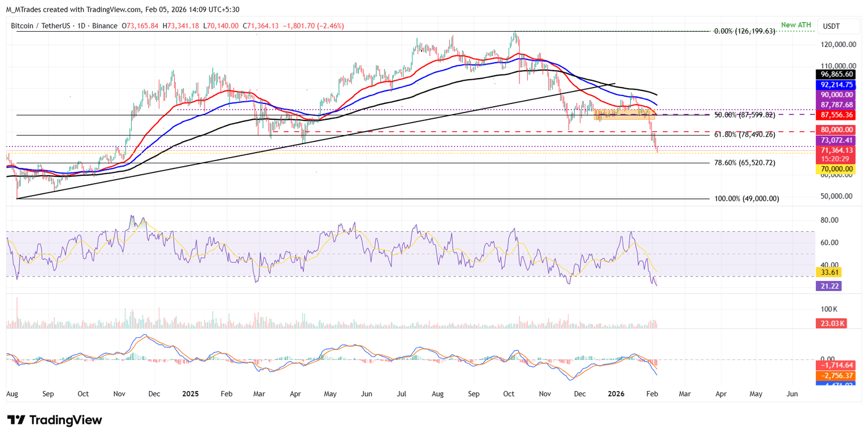Click the purple 21.22 RSI value label
868x438 pixels.
829,286
